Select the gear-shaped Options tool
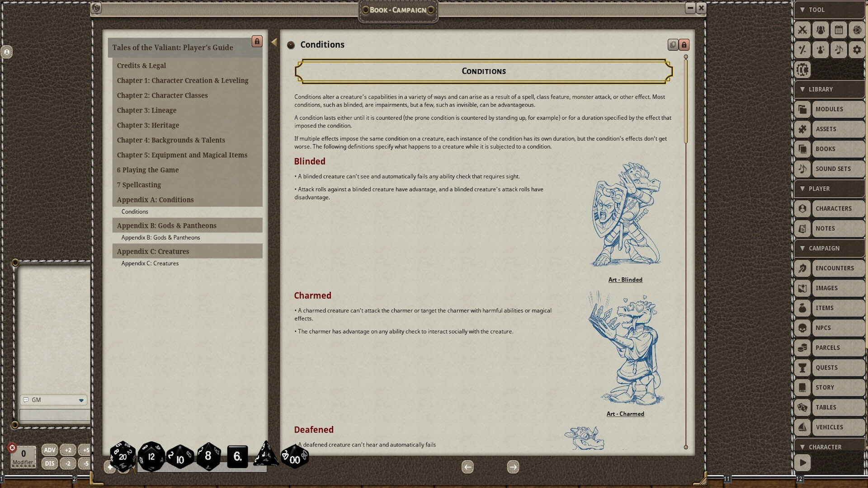Image resolution: width=868 pixels, height=488 pixels. [856, 50]
